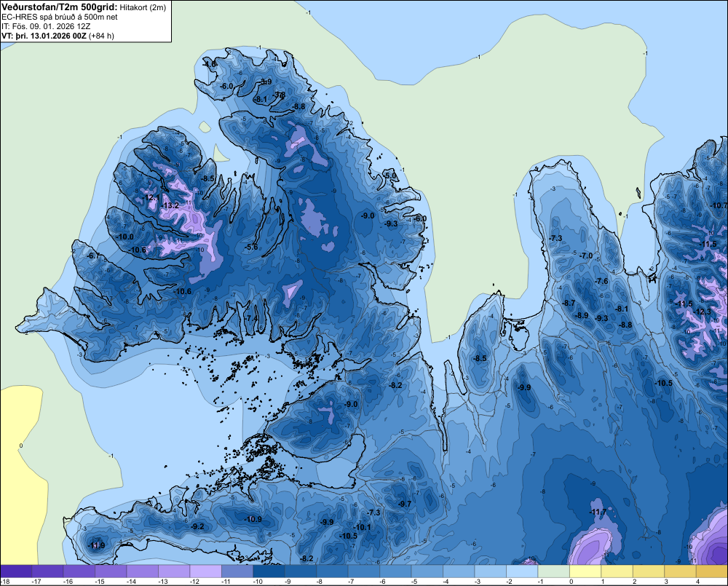
Task: Click the 0 pale yellow legend swatch
Action: click(585, 571)
